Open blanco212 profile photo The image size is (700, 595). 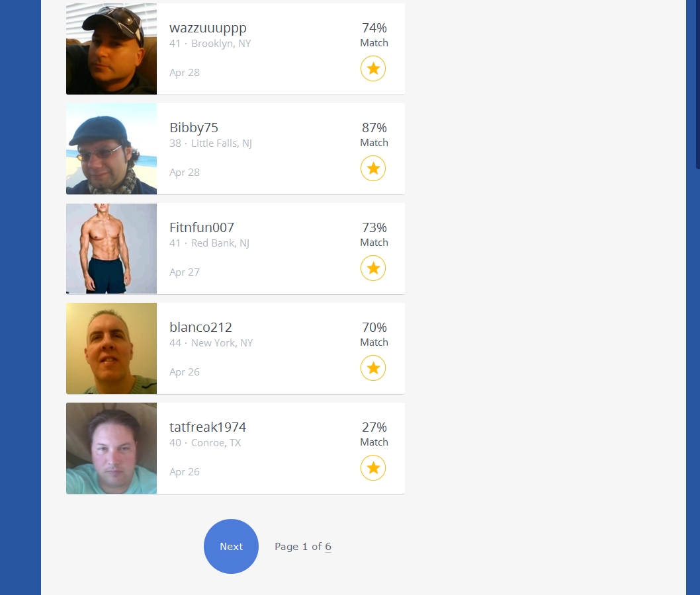pos(111,348)
